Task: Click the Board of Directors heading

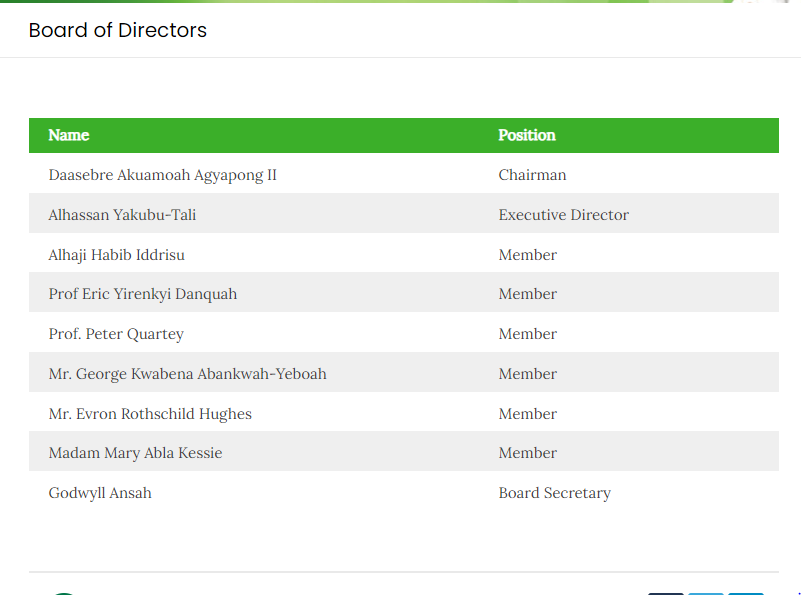Action: pos(117,30)
